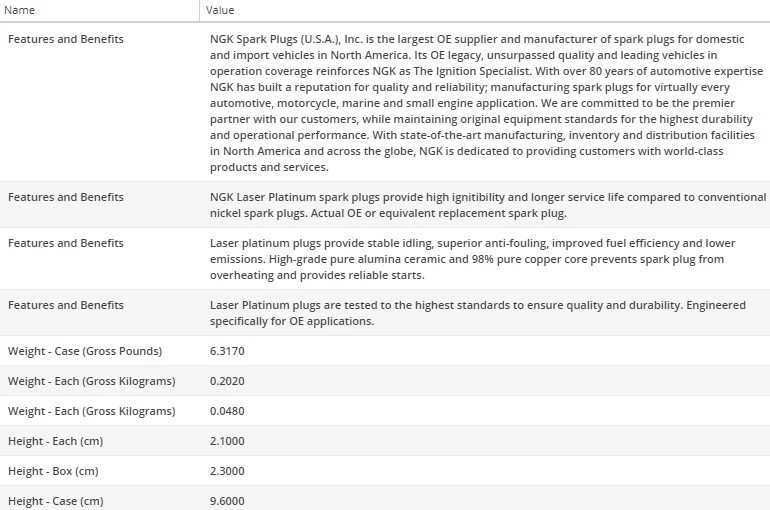Click Weight - Each label in the 0.0480 row

point(91,411)
